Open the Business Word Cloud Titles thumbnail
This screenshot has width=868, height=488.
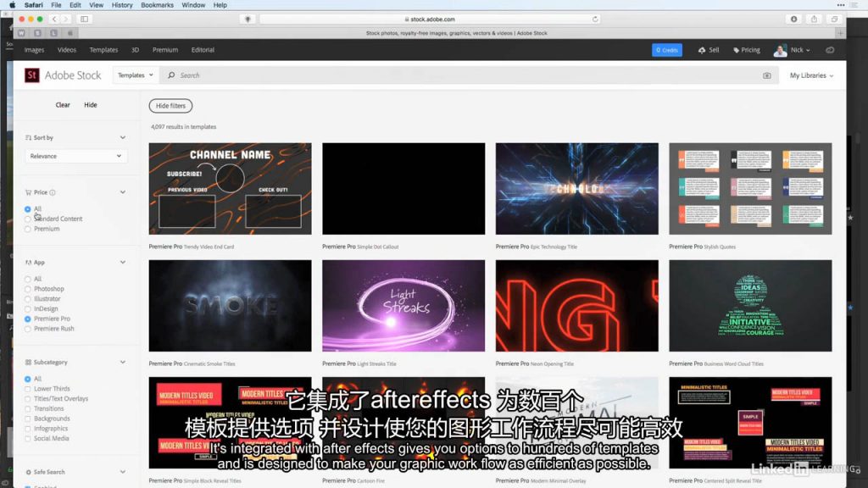pos(750,306)
